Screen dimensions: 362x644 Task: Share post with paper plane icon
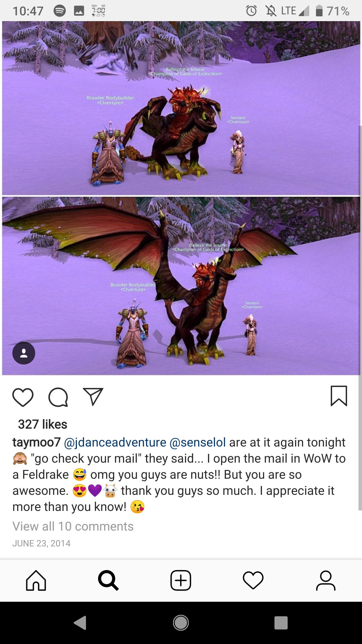[x=93, y=397]
